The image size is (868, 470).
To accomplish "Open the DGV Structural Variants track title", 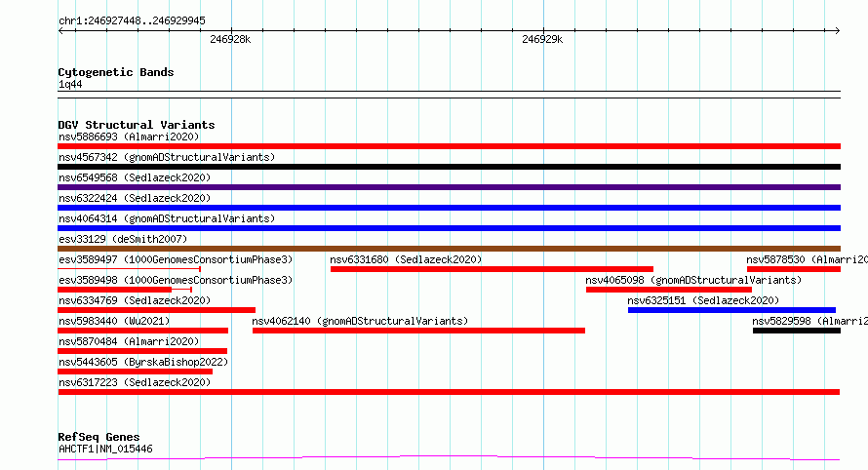I will (137, 125).
